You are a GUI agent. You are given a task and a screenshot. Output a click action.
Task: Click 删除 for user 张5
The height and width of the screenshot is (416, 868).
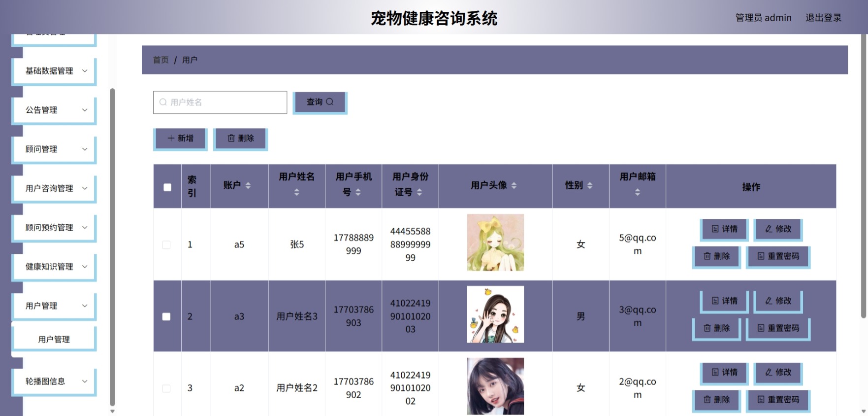point(716,256)
